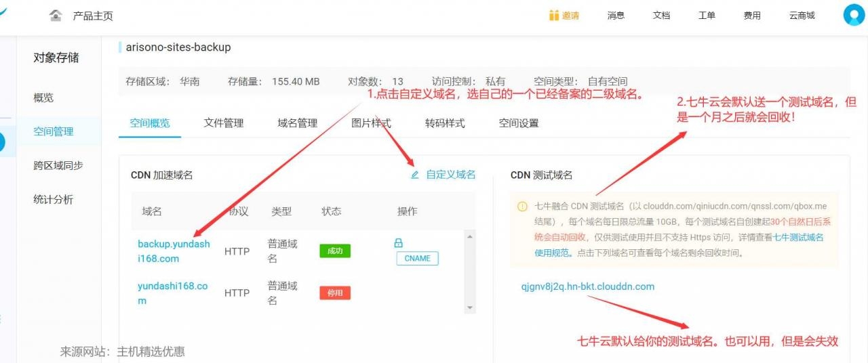Click the bucket name arisono-sites-backup
The width and height of the screenshot is (868, 363).
tap(178, 47)
